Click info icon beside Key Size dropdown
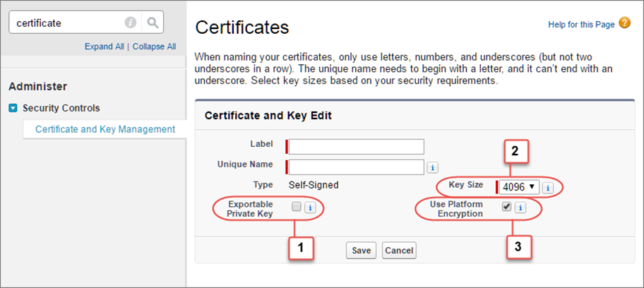The height and width of the screenshot is (288, 644). click(548, 187)
